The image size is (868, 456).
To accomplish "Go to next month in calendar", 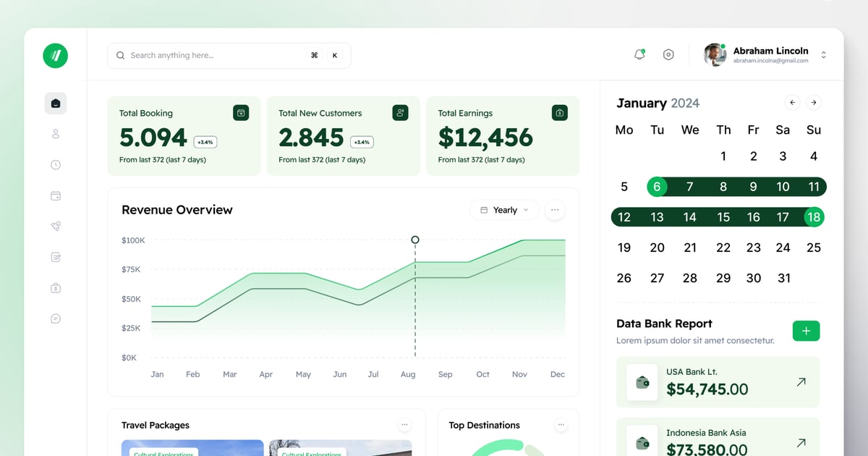I will (814, 103).
